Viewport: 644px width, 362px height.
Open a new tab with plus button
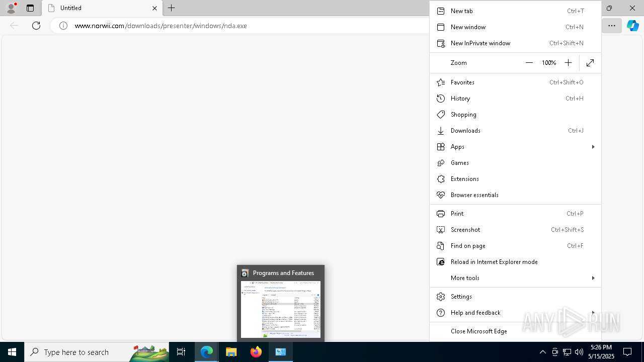pos(172,8)
